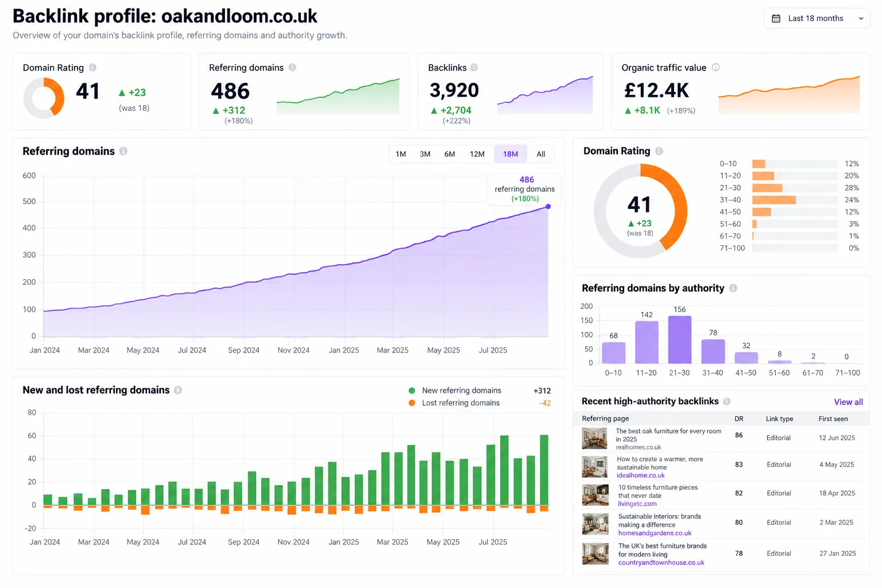
Task: Click the thumbnail for the idealhome.co.uk article
Action: 595,467
